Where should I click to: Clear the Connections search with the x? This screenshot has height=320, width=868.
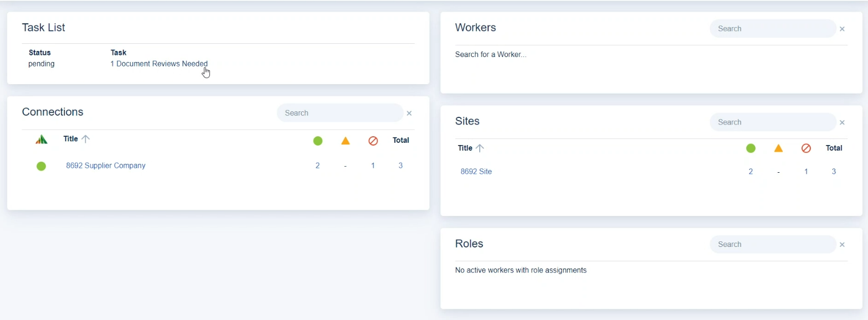click(409, 113)
